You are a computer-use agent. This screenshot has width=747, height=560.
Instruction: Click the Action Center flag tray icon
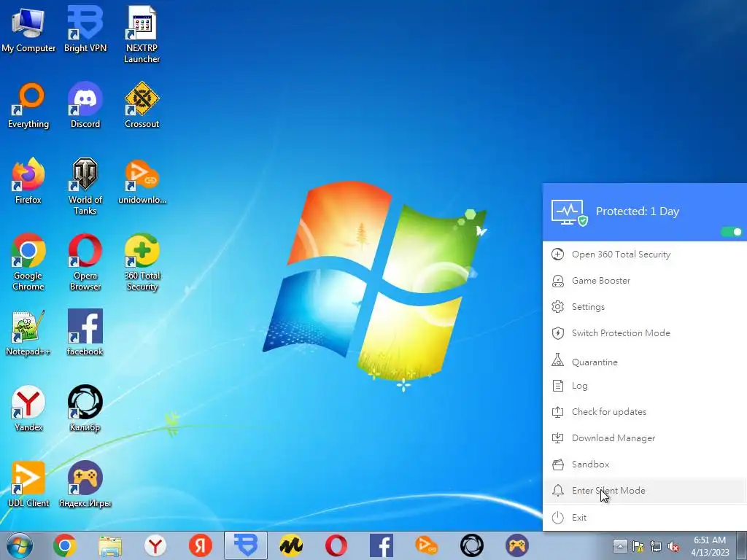tap(638, 546)
